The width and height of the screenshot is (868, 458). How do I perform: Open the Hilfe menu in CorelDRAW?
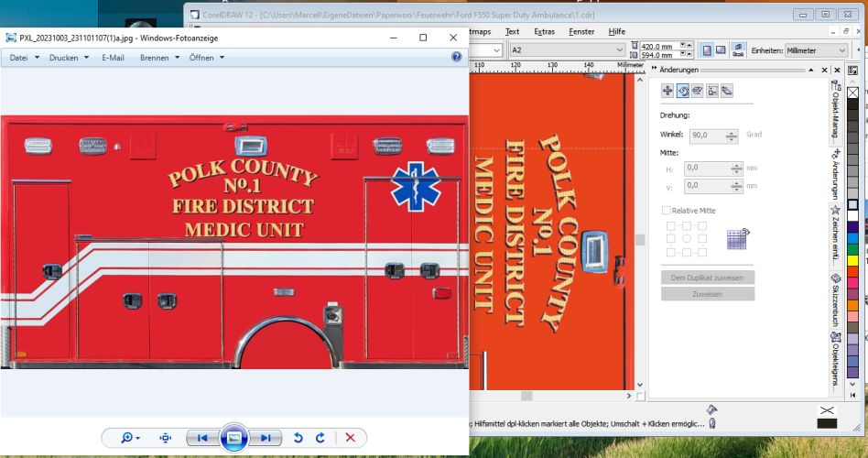[617, 31]
